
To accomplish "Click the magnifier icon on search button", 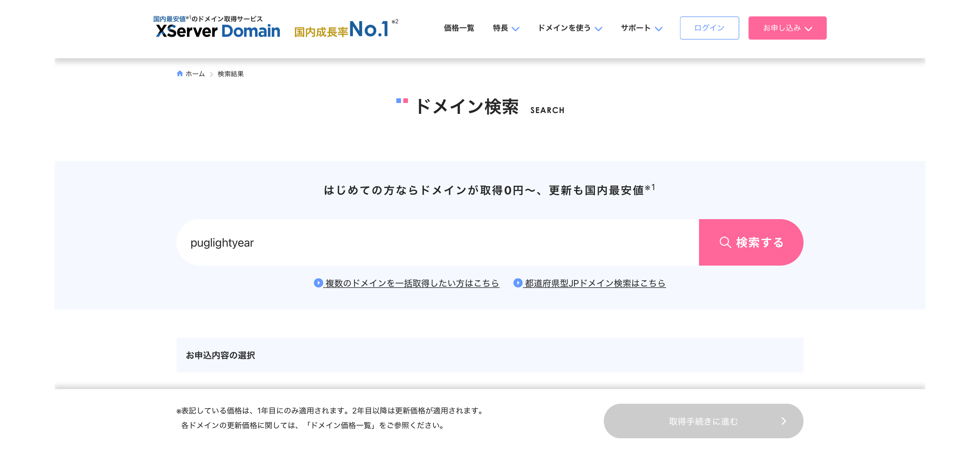I will click(725, 242).
